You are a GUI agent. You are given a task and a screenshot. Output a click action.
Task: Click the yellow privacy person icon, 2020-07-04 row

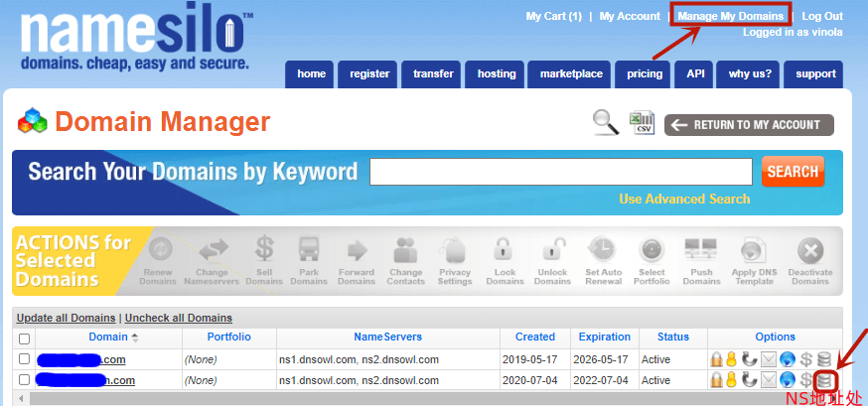point(731,380)
